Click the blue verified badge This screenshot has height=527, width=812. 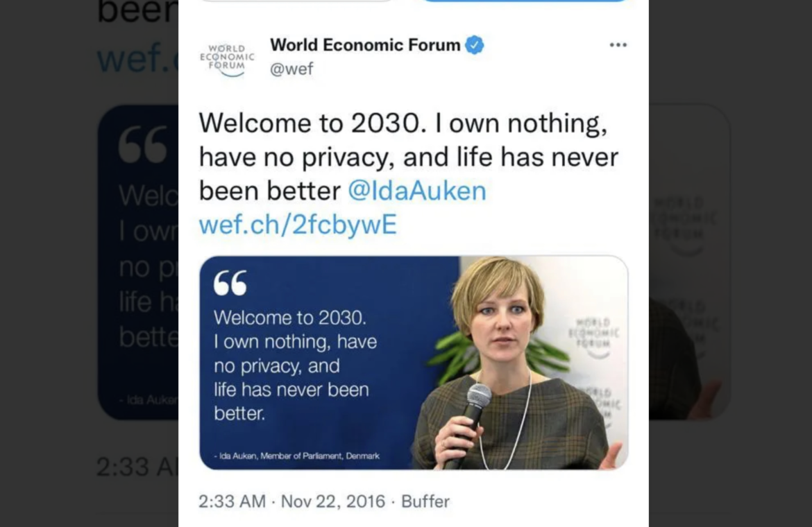(x=475, y=45)
